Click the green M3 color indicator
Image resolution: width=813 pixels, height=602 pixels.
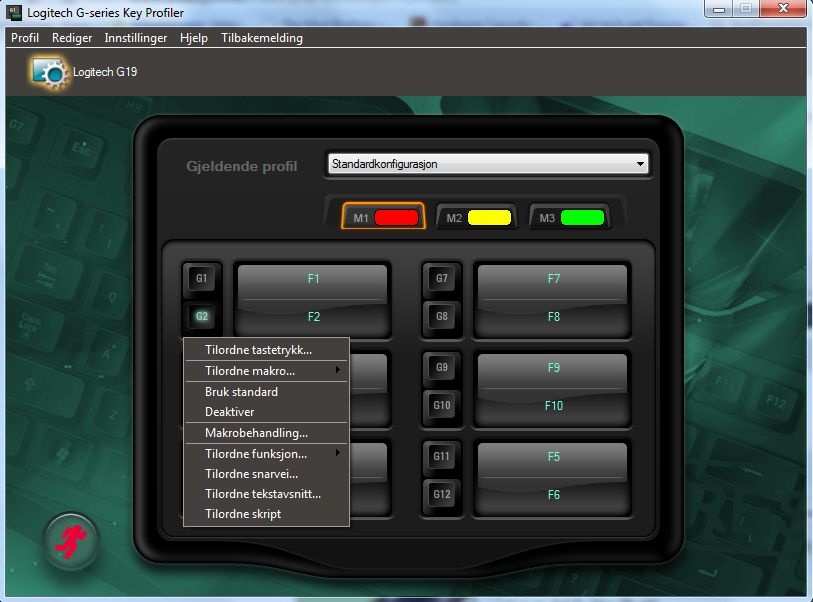point(582,217)
